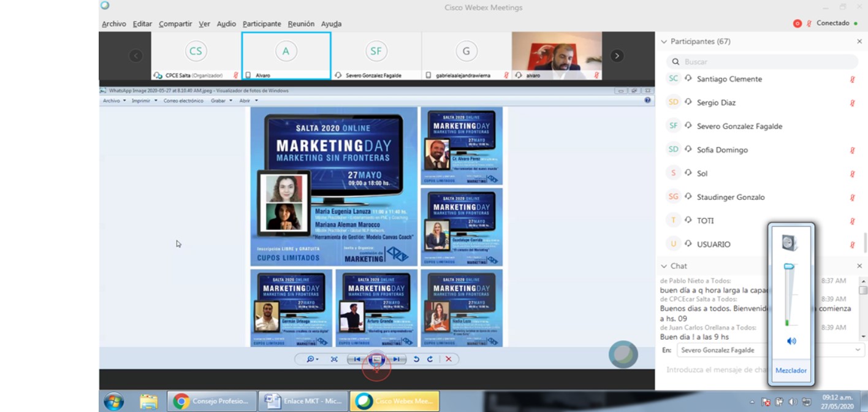Open the Editar menu in Webex
868x412 pixels.
coord(142,24)
